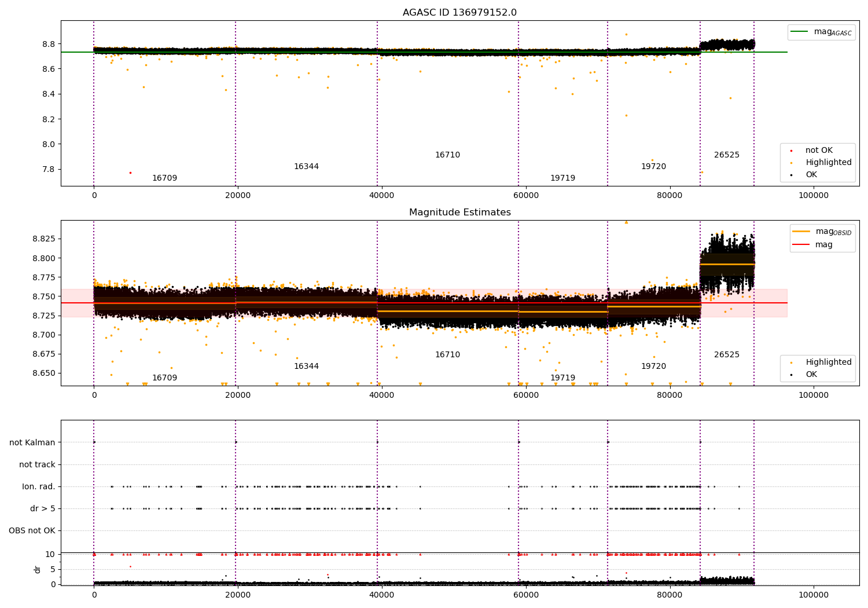This screenshot has height=608, width=868.
Task: Click obsid label 26525 in Magnitude Estimates plot
Action: point(727,355)
